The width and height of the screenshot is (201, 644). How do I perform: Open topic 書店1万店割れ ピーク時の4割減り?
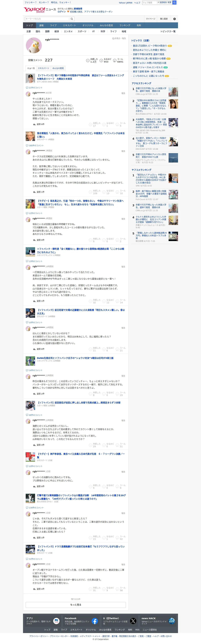[150, 46]
